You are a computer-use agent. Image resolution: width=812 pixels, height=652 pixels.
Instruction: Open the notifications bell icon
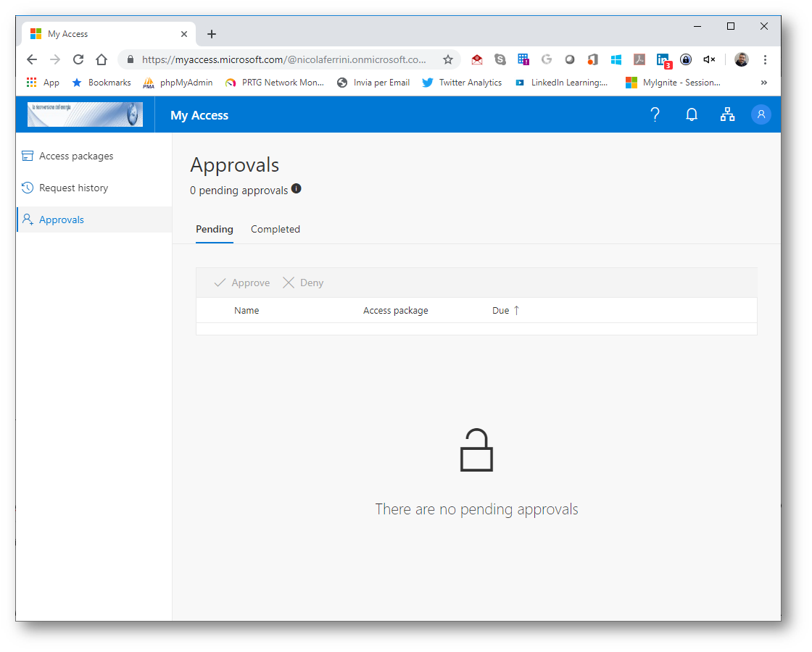tap(692, 114)
